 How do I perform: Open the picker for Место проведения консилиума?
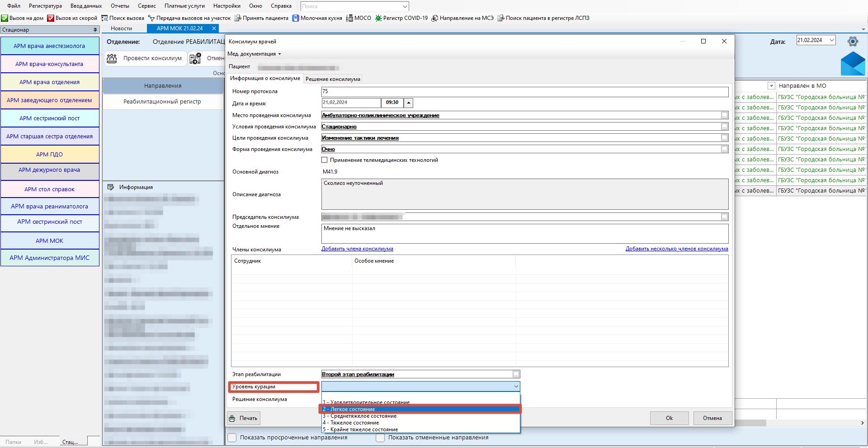pos(725,115)
